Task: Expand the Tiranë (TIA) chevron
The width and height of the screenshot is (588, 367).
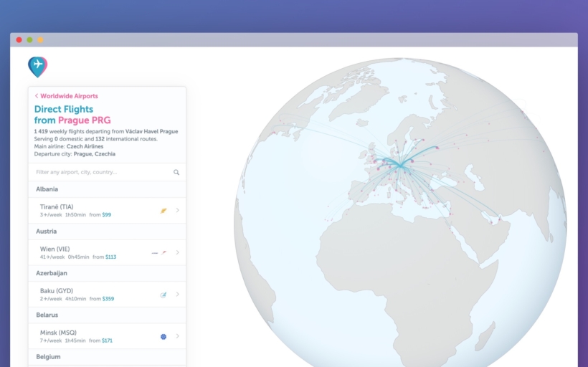Action: tap(177, 210)
